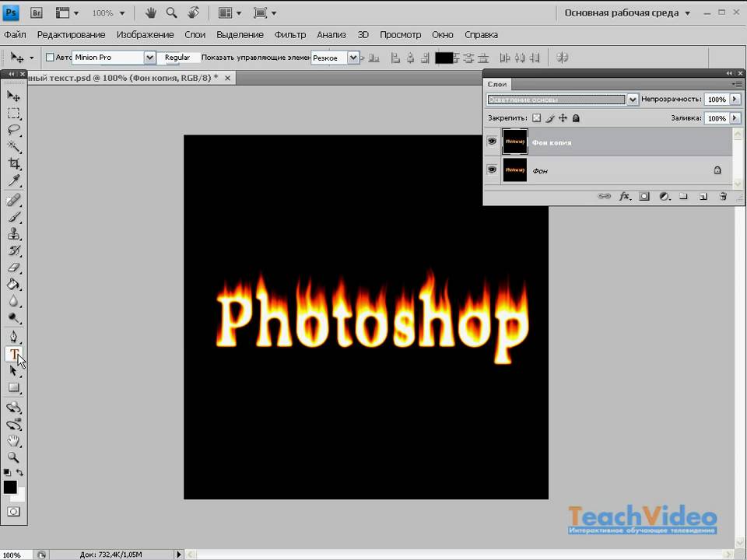Select the Path Selection tool
This screenshot has height=560, width=747.
pos(13,371)
